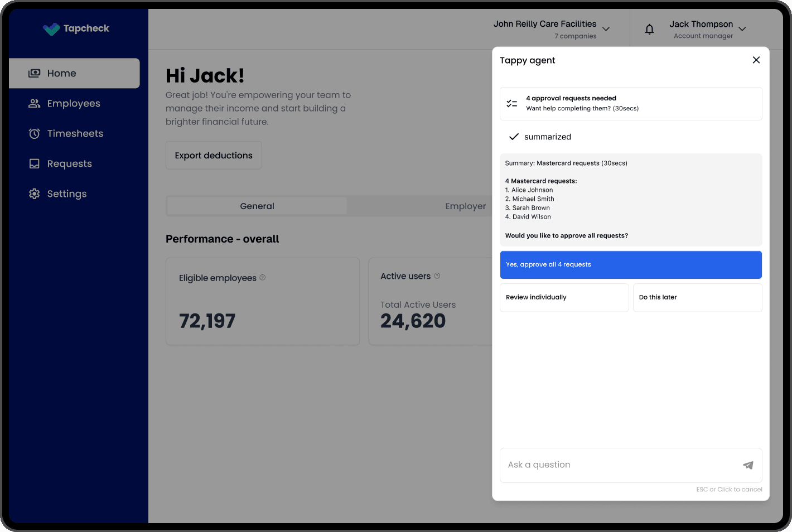Choose Review individually option

pyautogui.click(x=564, y=298)
